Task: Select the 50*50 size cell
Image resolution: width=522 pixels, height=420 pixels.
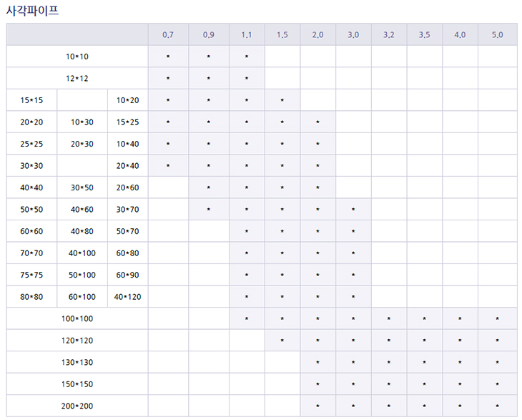Action: click(x=31, y=210)
